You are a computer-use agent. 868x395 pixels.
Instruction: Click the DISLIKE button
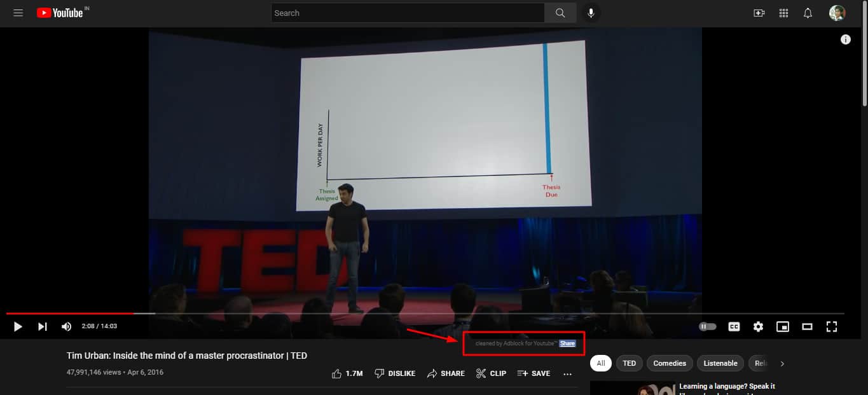(394, 373)
